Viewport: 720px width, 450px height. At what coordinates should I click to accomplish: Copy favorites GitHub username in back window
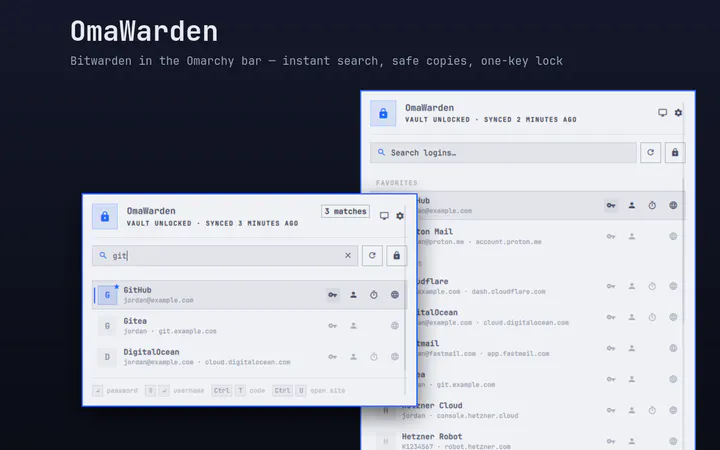click(632, 206)
